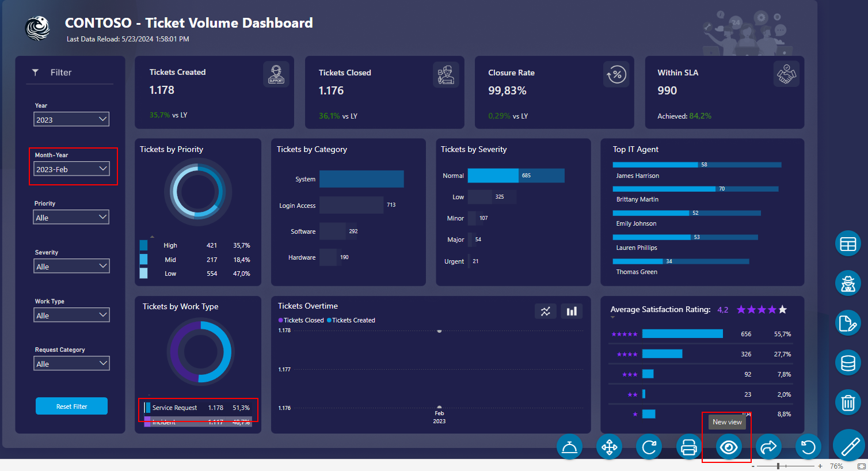This screenshot has height=471, width=868.
Task: Open the Work Type filter dropdown
Action: click(x=71, y=315)
